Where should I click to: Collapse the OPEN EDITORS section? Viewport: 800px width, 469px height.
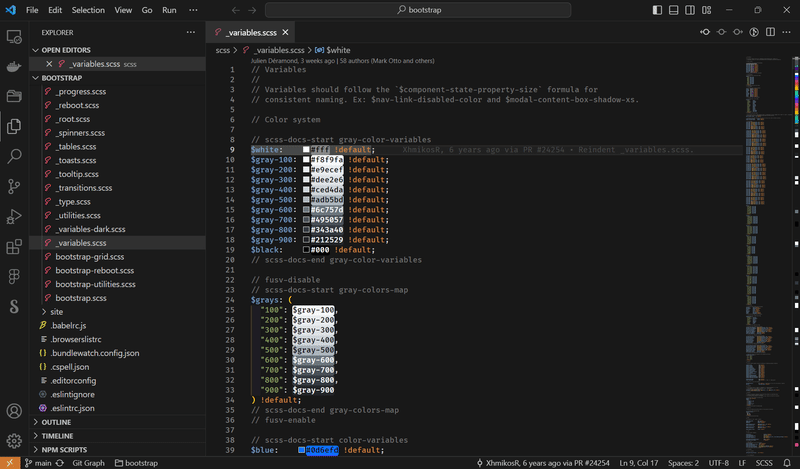click(x=117, y=50)
